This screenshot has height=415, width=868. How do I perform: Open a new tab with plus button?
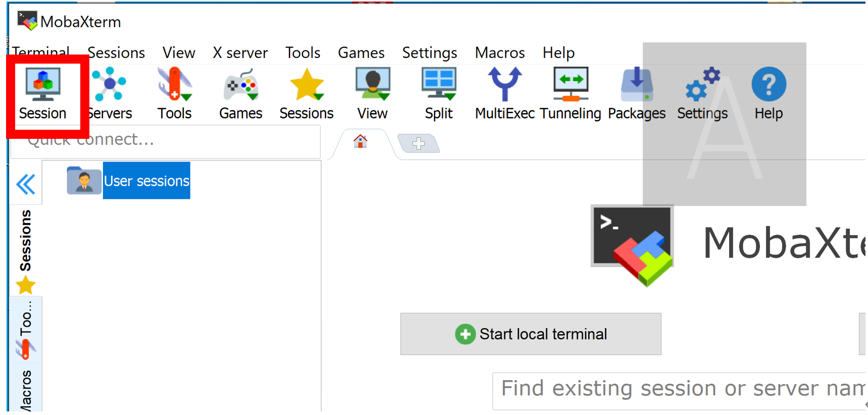(419, 144)
